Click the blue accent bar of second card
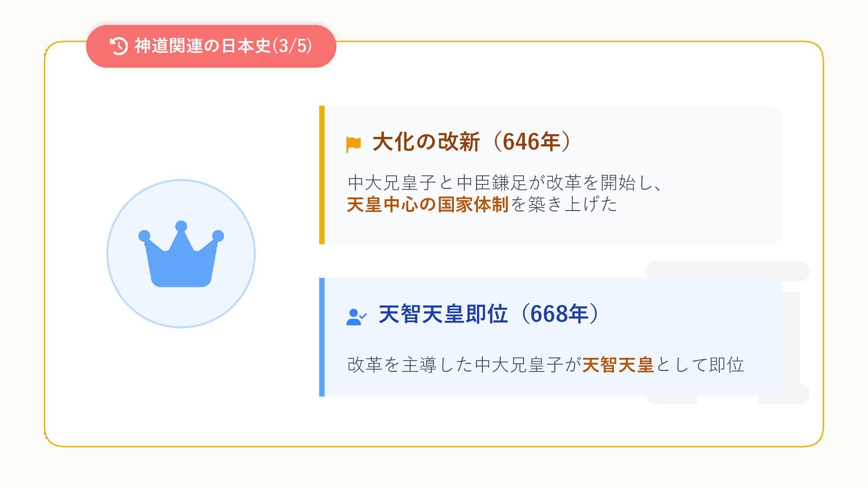 tap(322, 337)
